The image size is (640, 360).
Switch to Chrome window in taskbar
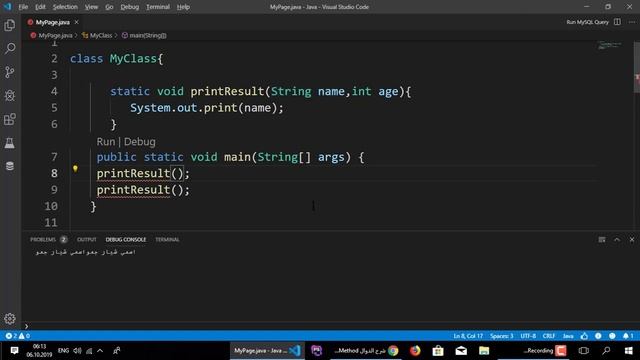coord(367,351)
